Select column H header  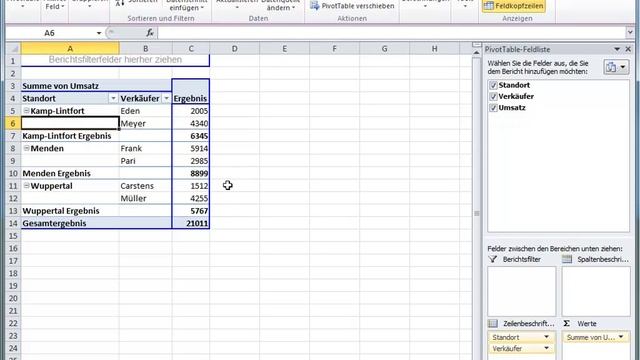(434, 49)
